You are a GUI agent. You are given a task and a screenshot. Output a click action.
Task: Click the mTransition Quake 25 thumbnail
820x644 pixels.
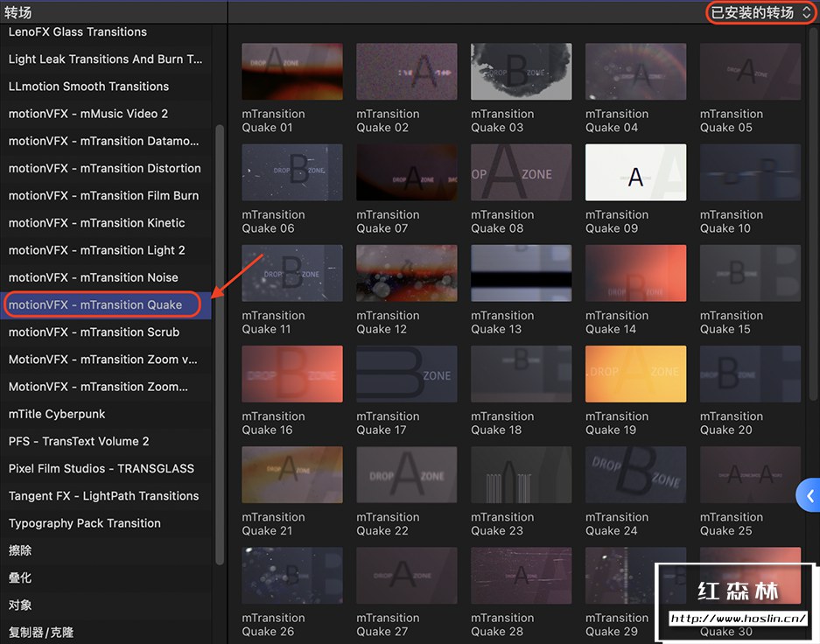[x=751, y=475]
